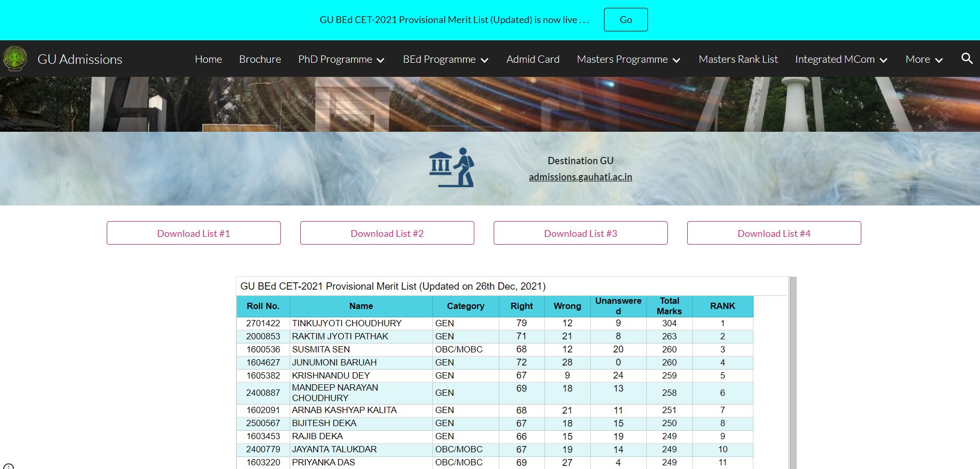
Task: Open the admissions.gauhati.ac.in link
Action: click(580, 177)
